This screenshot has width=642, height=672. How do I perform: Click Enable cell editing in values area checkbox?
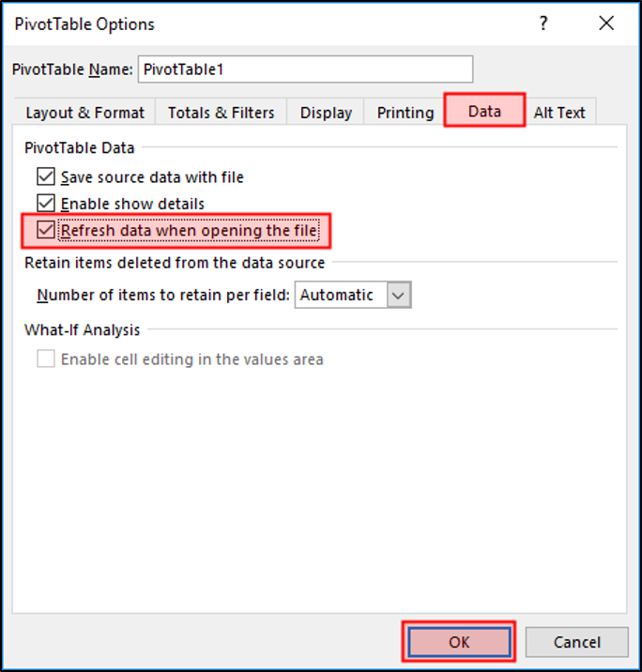(x=46, y=359)
